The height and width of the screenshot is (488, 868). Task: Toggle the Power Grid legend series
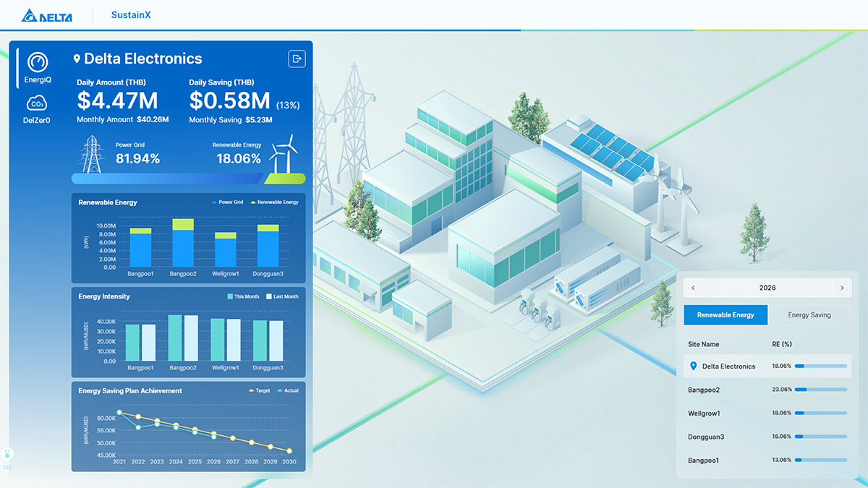coord(227,202)
